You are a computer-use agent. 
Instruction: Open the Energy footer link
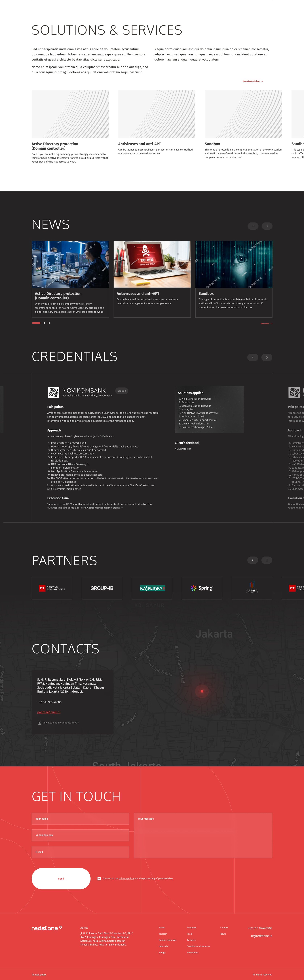162,953
